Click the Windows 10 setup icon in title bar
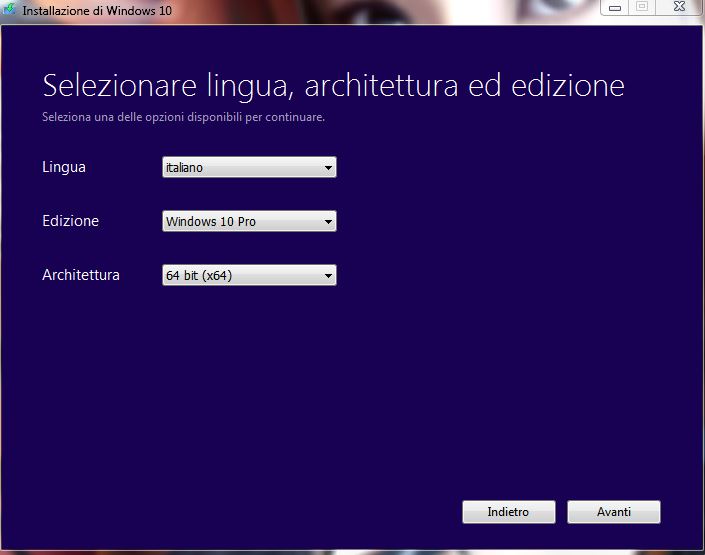 (9, 9)
